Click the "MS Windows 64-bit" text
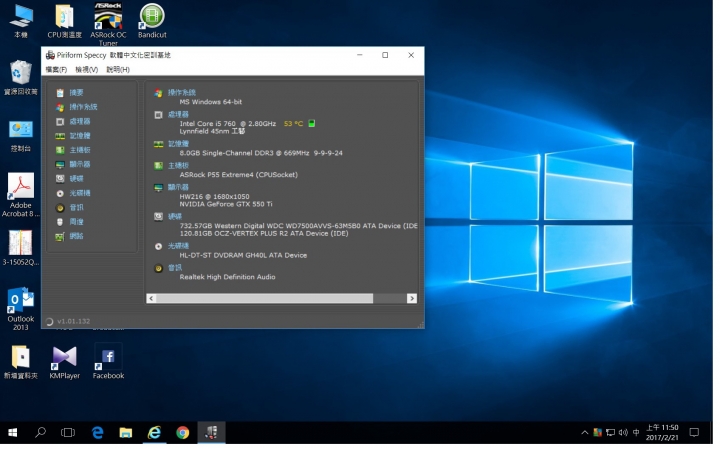 (x=211, y=102)
